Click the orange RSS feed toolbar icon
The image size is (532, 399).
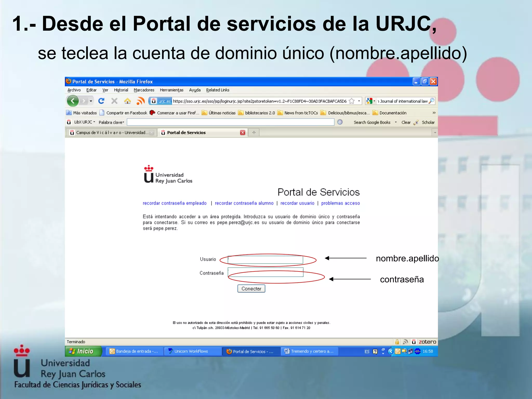click(141, 101)
